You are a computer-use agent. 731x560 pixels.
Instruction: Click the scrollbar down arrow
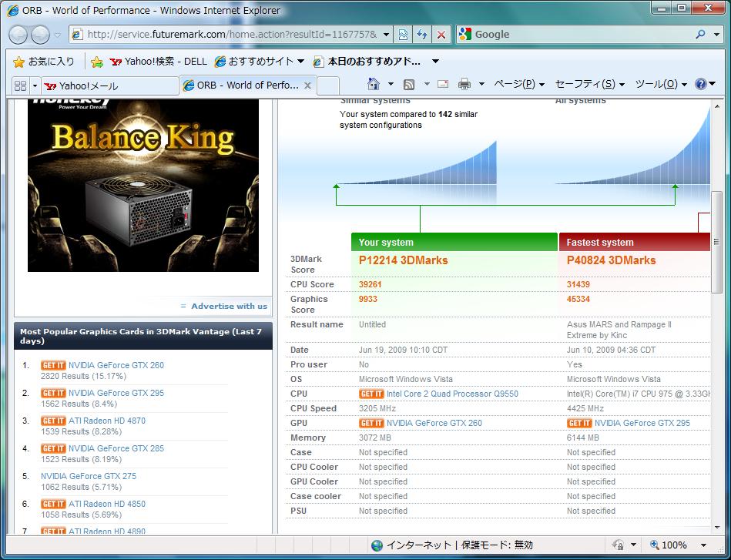pos(716,528)
